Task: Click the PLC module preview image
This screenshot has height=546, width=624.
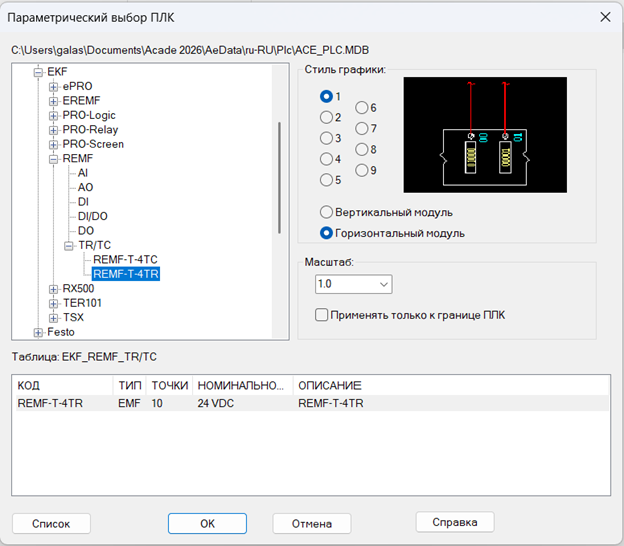Action: pos(485,135)
